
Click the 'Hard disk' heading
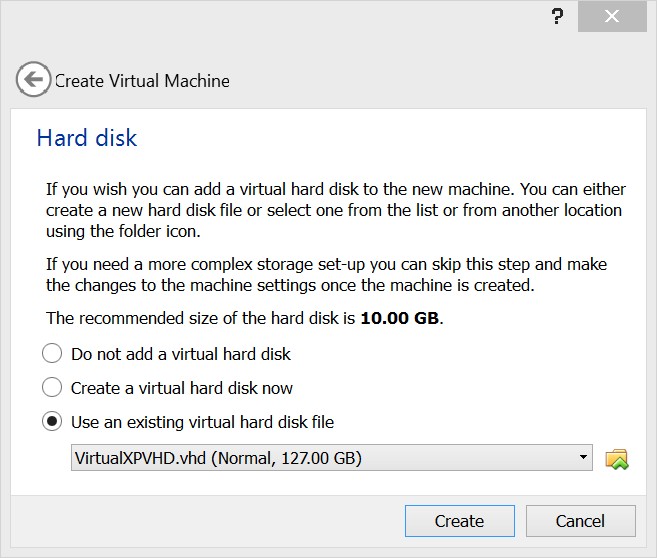pos(87,138)
